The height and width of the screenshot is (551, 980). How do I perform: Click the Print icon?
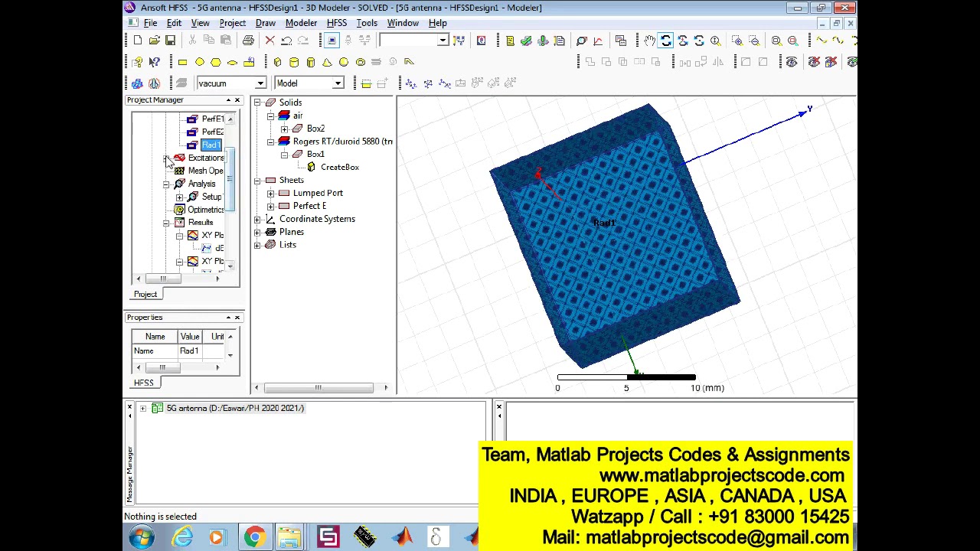[248, 41]
